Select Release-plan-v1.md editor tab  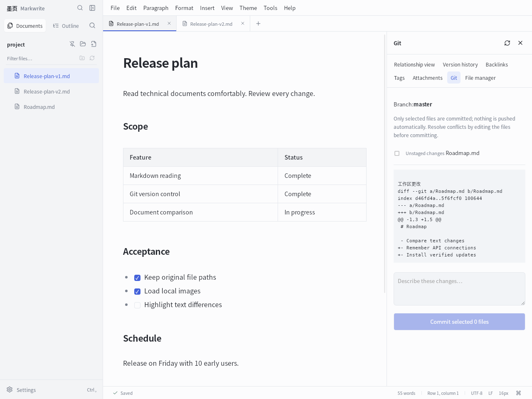pos(140,24)
